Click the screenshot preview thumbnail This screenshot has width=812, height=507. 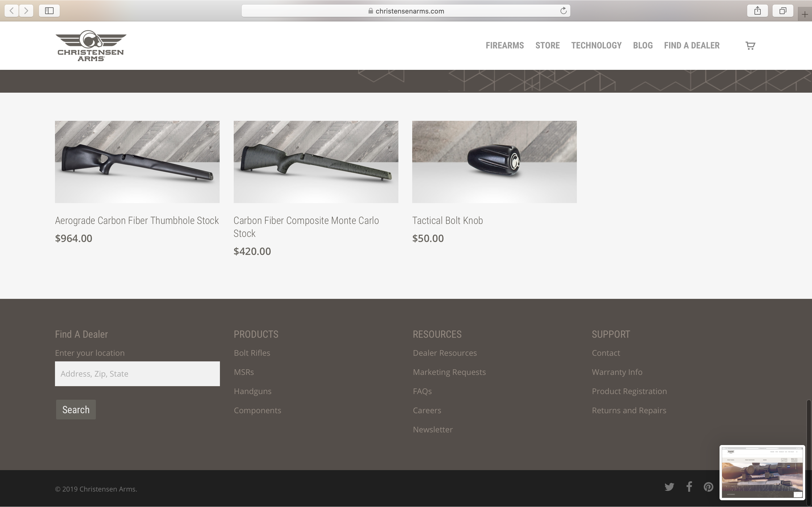(762, 472)
